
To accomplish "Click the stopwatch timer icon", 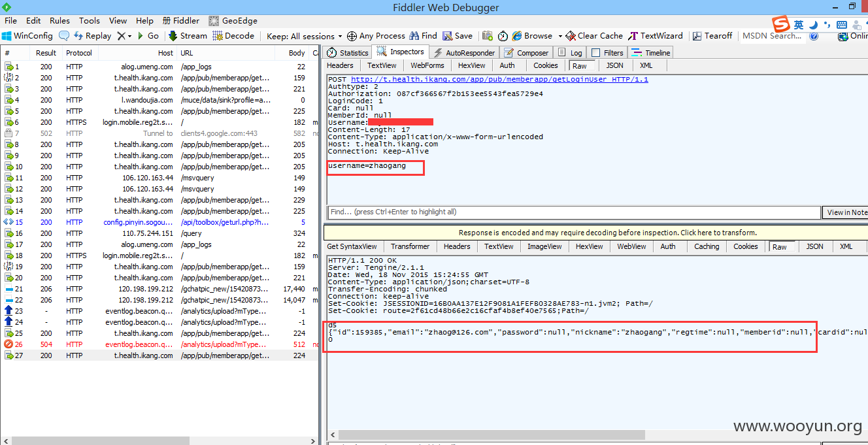I will click(x=503, y=36).
